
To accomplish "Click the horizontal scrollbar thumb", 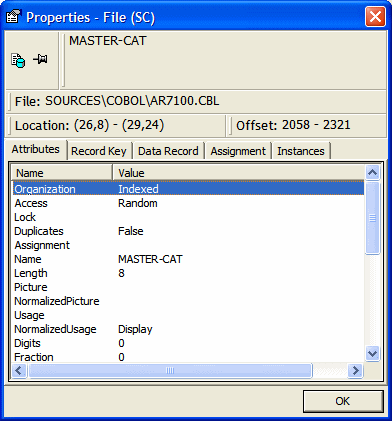I will [x=170, y=370].
